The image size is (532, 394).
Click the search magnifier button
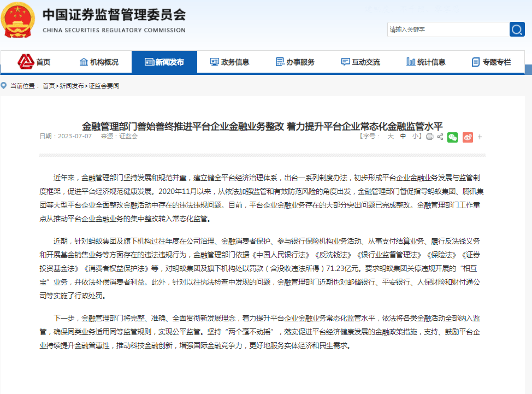517,30
